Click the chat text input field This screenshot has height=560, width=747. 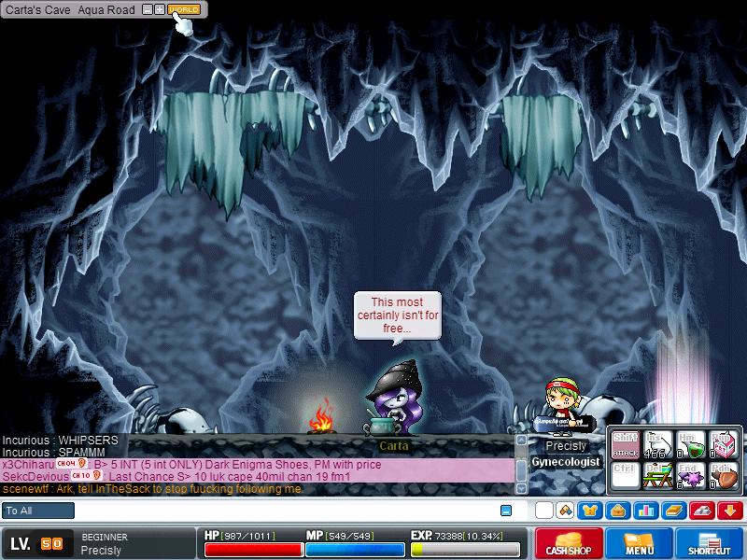pos(286,511)
